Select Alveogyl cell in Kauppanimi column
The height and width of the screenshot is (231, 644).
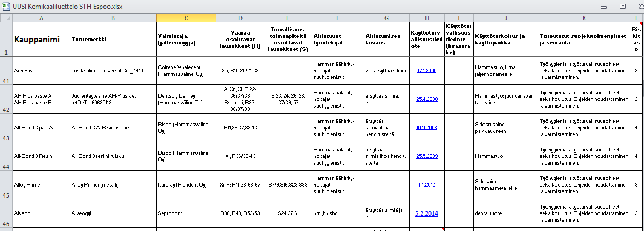tap(41, 213)
